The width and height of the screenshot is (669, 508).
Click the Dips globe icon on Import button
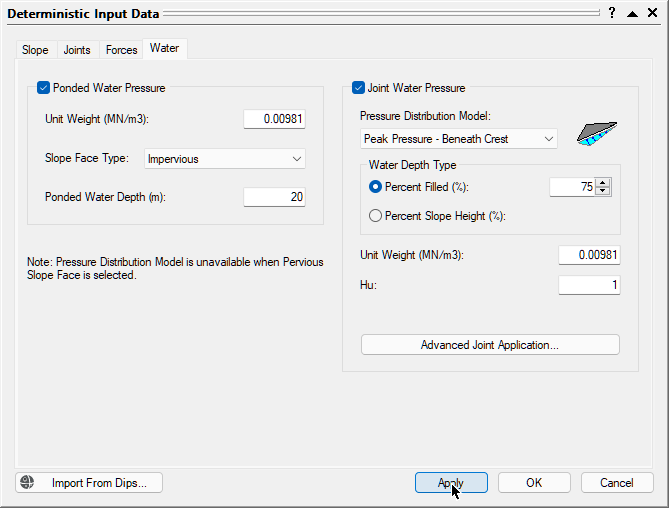27,482
